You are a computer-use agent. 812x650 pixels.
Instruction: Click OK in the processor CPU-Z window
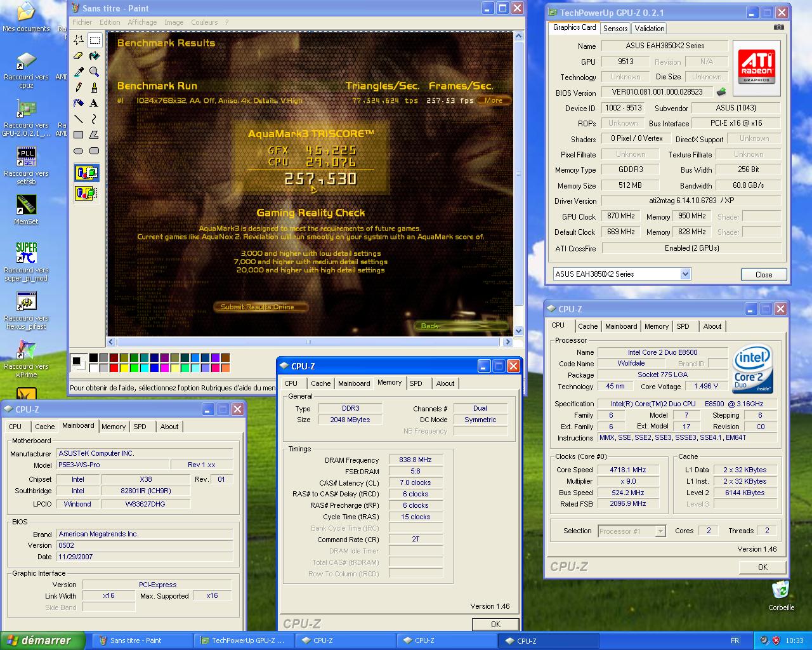(763, 567)
